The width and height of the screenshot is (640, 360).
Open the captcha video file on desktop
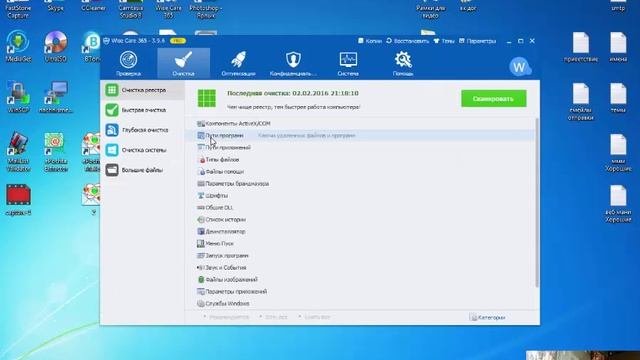tap(18, 200)
